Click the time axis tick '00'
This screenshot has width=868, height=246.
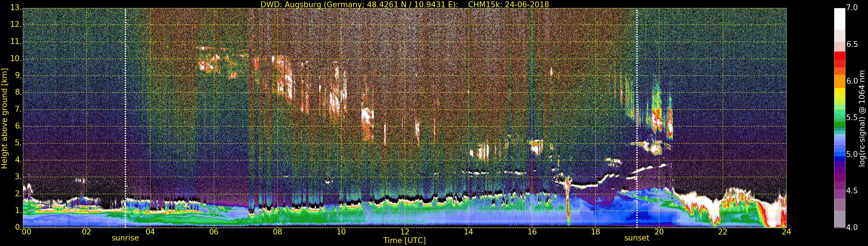point(26,232)
